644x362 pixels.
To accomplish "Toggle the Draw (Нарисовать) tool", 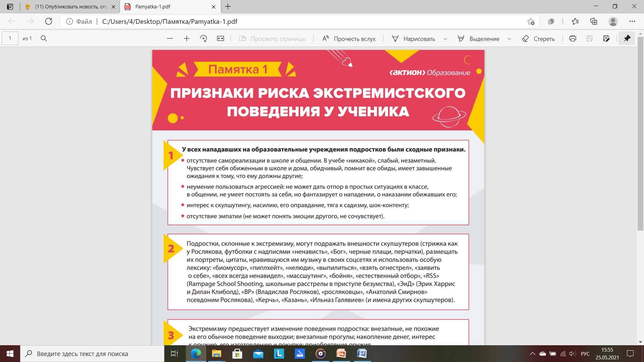I will (414, 39).
